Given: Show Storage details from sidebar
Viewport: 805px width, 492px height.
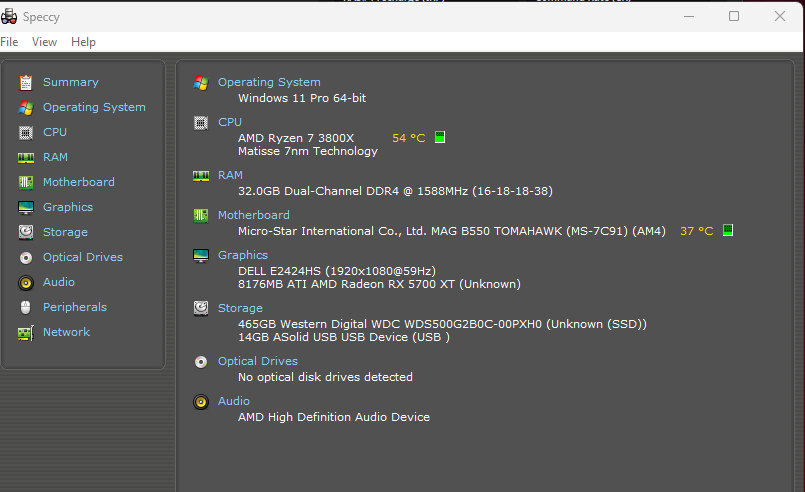Looking at the screenshot, I should point(65,232).
